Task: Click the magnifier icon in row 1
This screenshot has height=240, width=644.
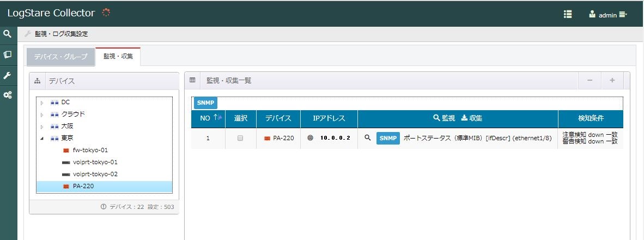Action: (368, 137)
